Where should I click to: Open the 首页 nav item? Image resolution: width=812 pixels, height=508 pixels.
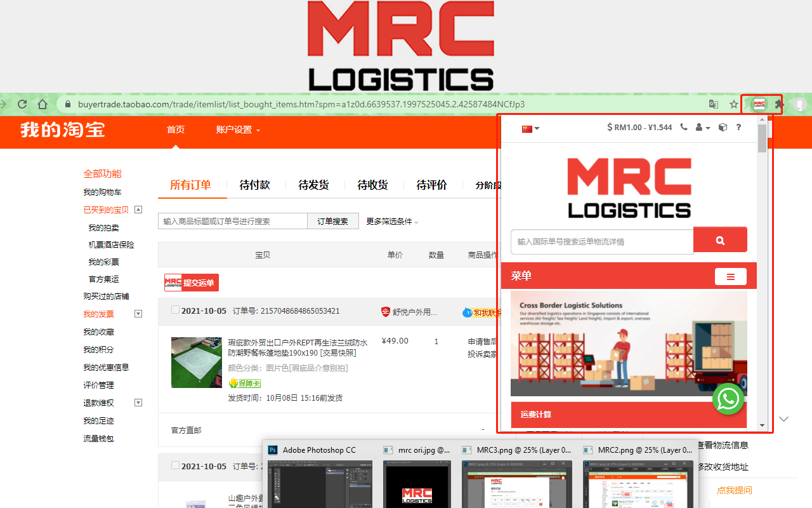(176, 130)
